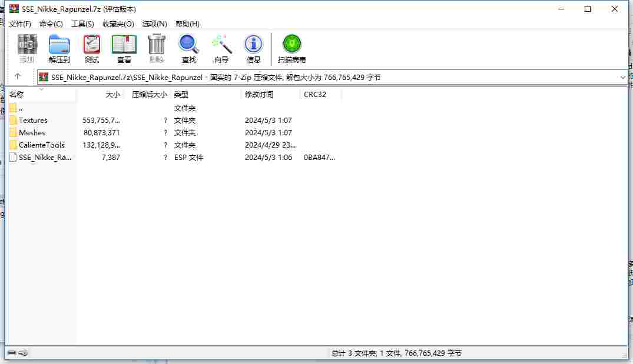633x364 pixels.
Task: Select the Textures folder name
Action: point(33,120)
